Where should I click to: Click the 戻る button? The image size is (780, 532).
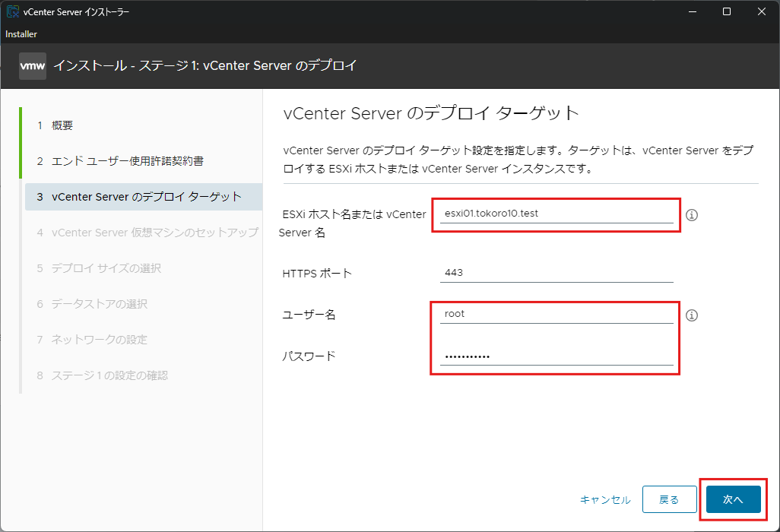[x=669, y=499]
